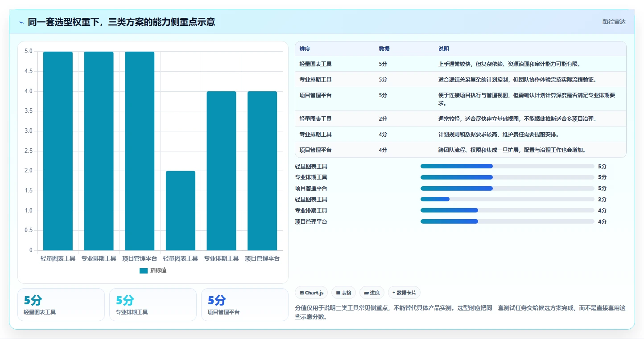Click 4分 in table row 专业排期工具
644x339 pixels.
click(383, 135)
